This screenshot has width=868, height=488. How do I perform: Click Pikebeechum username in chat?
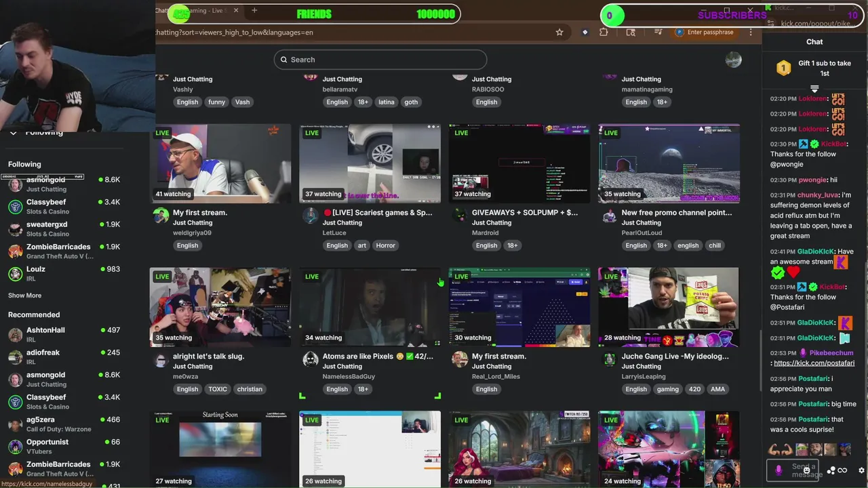click(x=831, y=353)
